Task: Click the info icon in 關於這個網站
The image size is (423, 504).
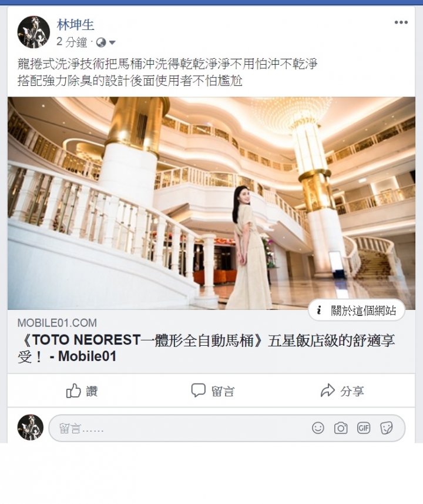Action: point(318,310)
